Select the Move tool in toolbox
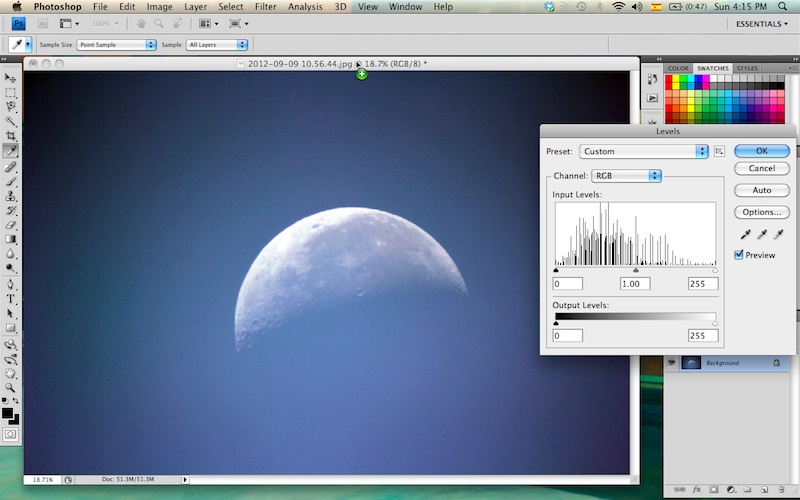 [x=11, y=77]
